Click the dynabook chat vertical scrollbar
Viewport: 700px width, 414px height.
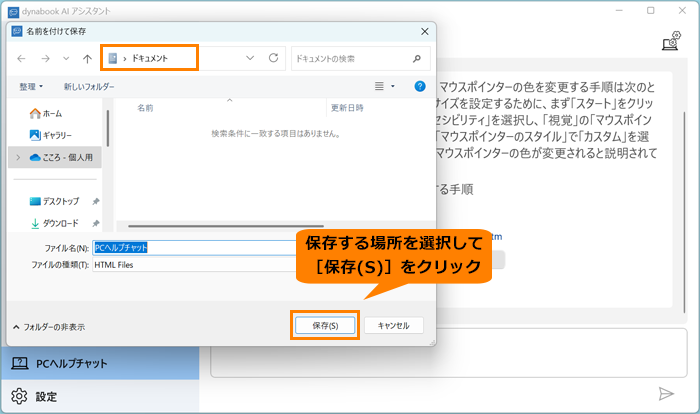pos(684,212)
